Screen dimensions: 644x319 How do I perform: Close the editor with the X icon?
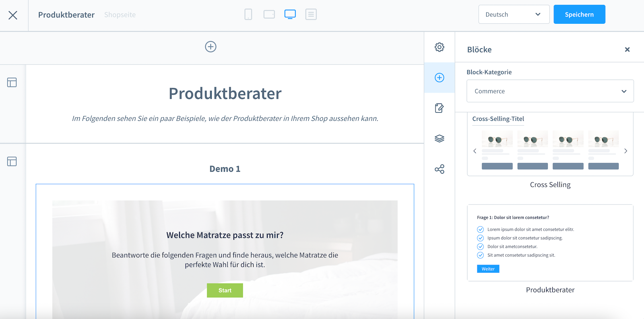[13, 15]
